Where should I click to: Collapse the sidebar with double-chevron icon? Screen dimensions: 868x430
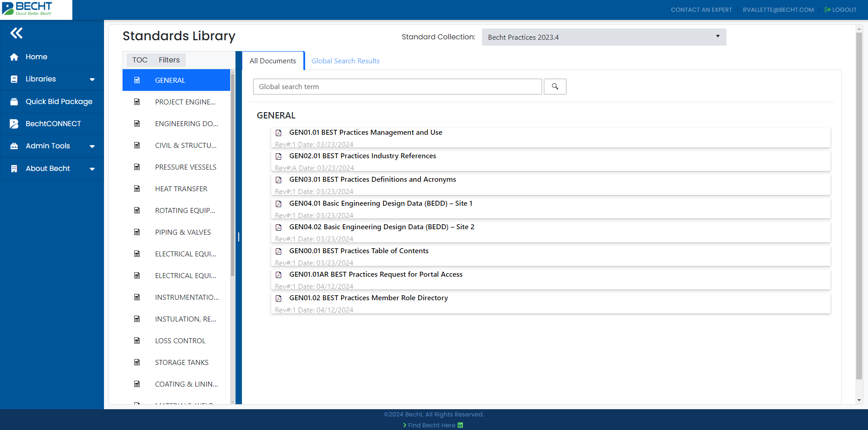tap(16, 33)
